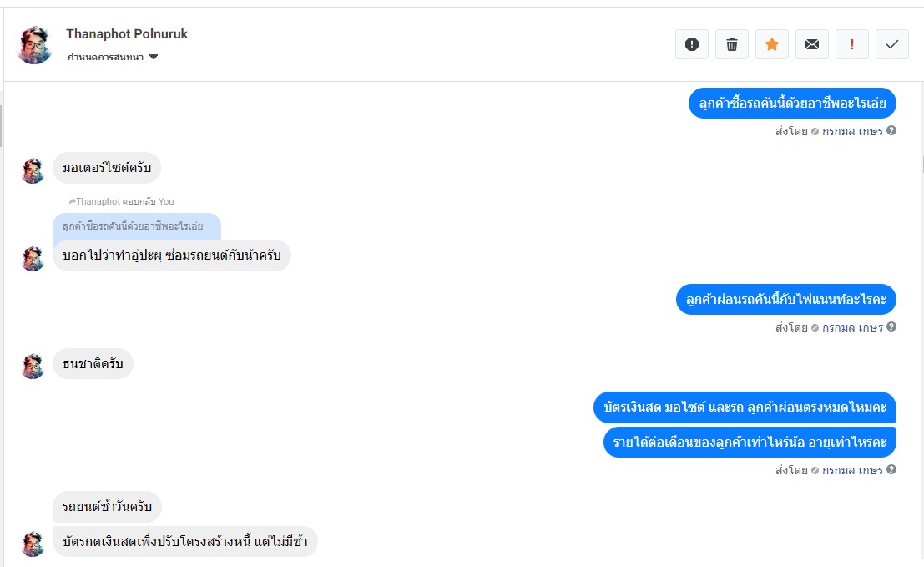This screenshot has height=567, width=924.
Task: Toggle the orange star follow-up icon
Action: [x=772, y=44]
